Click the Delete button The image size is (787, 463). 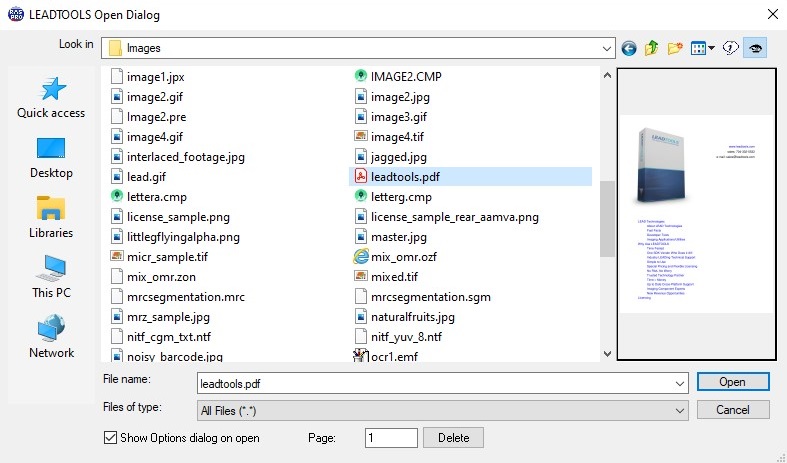[x=453, y=437]
